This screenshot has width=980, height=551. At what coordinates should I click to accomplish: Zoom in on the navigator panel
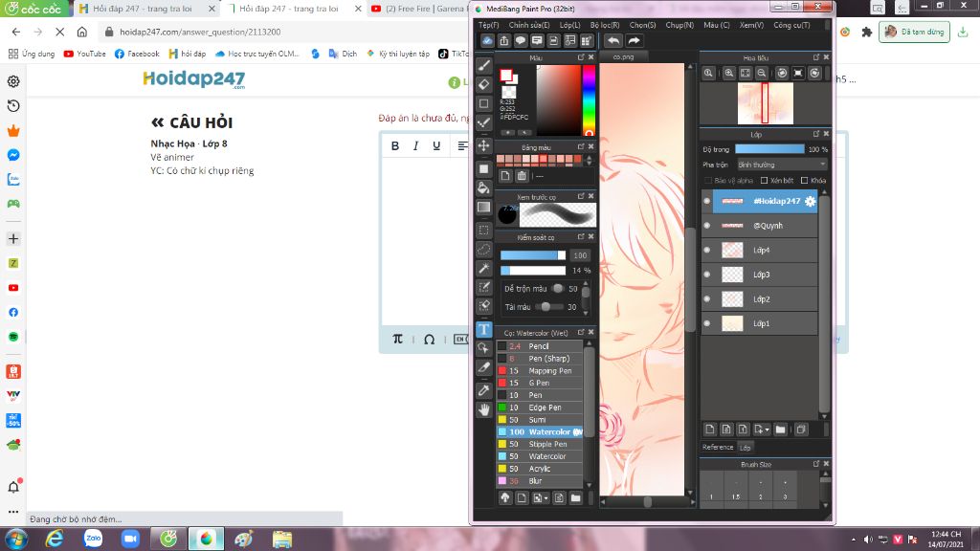[728, 73]
